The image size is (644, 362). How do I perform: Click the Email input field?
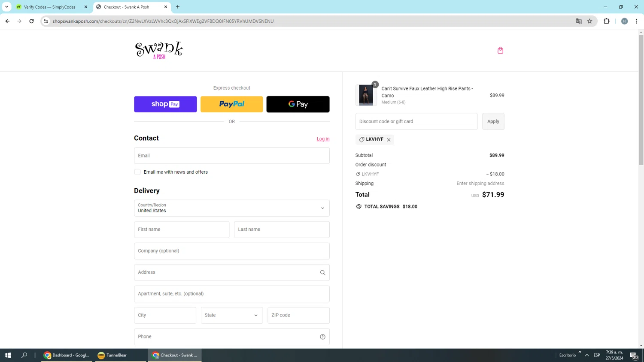click(232, 156)
